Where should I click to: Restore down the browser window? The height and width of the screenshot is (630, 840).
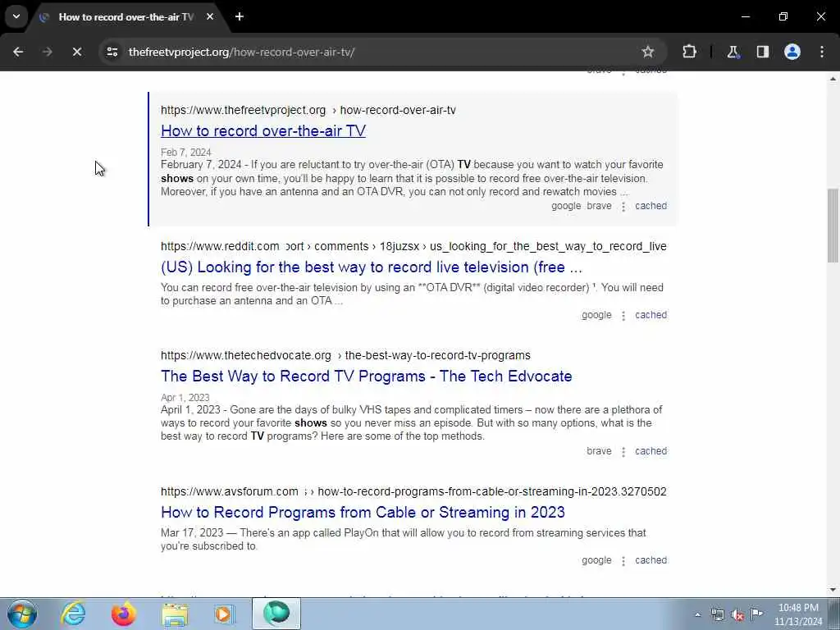(783, 16)
